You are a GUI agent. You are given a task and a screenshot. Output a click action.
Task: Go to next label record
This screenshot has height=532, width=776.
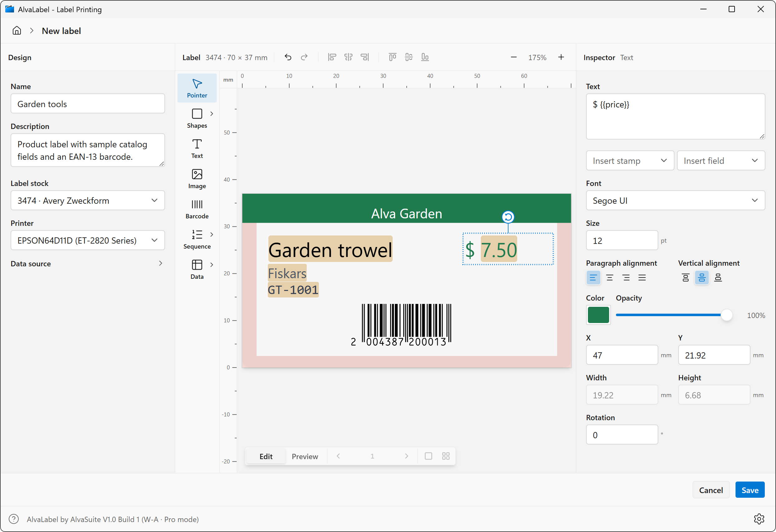point(406,456)
